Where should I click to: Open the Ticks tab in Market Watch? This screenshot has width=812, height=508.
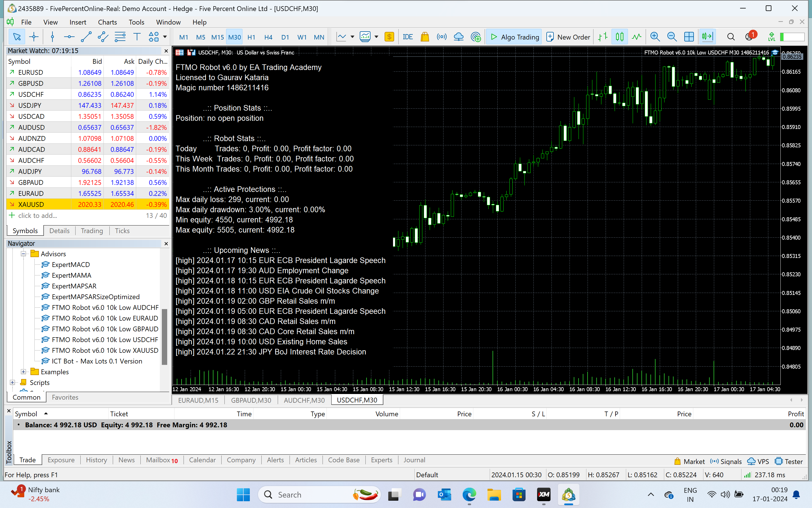coord(122,231)
